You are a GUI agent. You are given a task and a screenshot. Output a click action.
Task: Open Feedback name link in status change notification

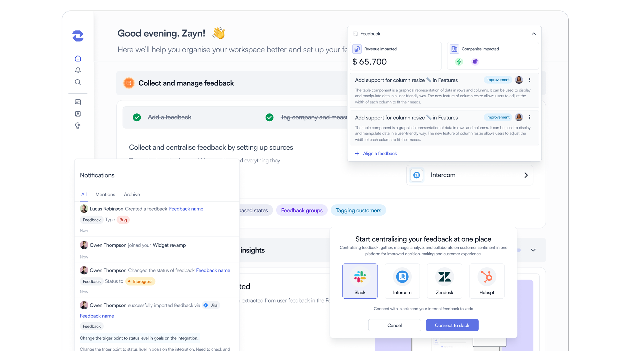coord(213,270)
